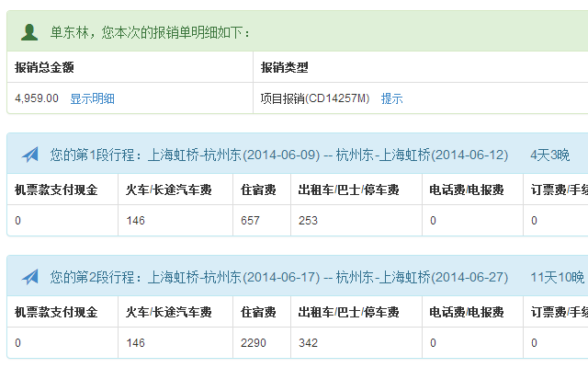The height and width of the screenshot is (368, 588).
Task: Click trip 1 出租车/巴士/停车费 column header
Action: (x=349, y=190)
